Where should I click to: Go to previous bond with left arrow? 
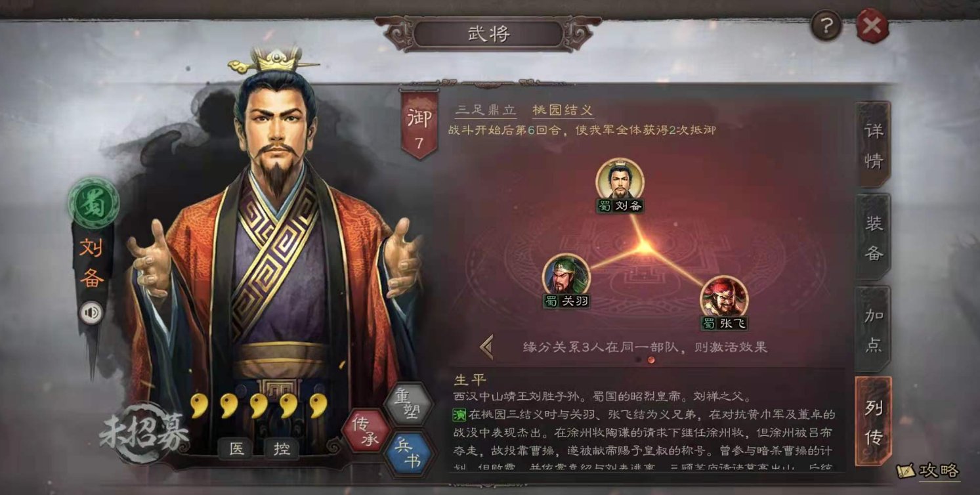tap(486, 347)
